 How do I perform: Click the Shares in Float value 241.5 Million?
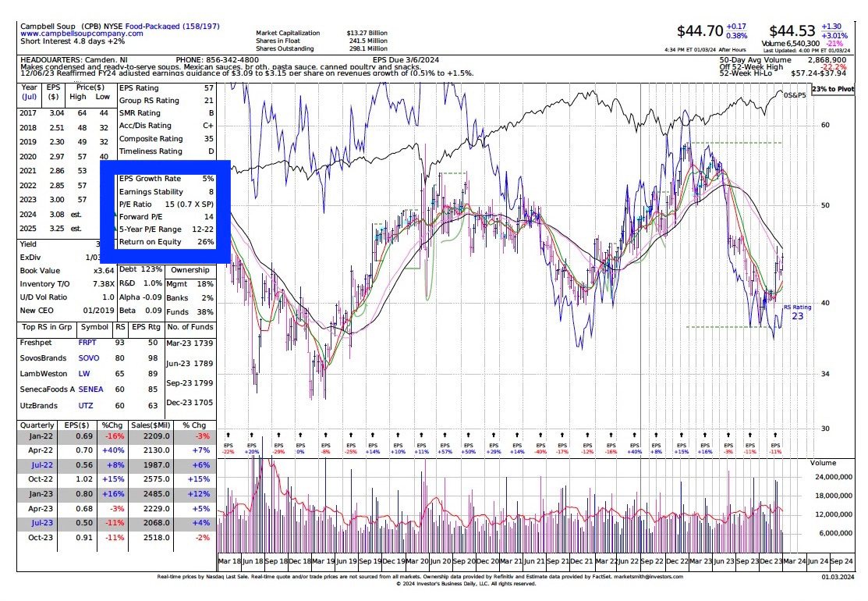(367, 41)
